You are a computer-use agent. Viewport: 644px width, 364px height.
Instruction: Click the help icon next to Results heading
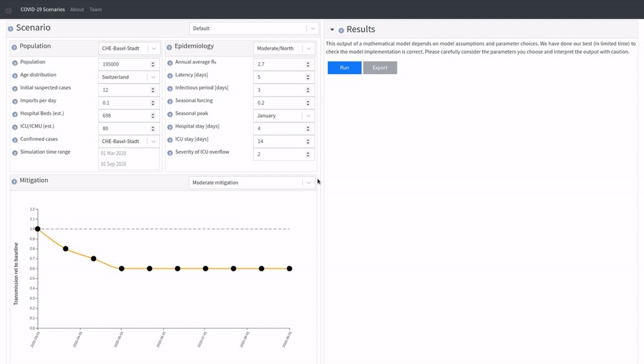pyautogui.click(x=341, y=30)
